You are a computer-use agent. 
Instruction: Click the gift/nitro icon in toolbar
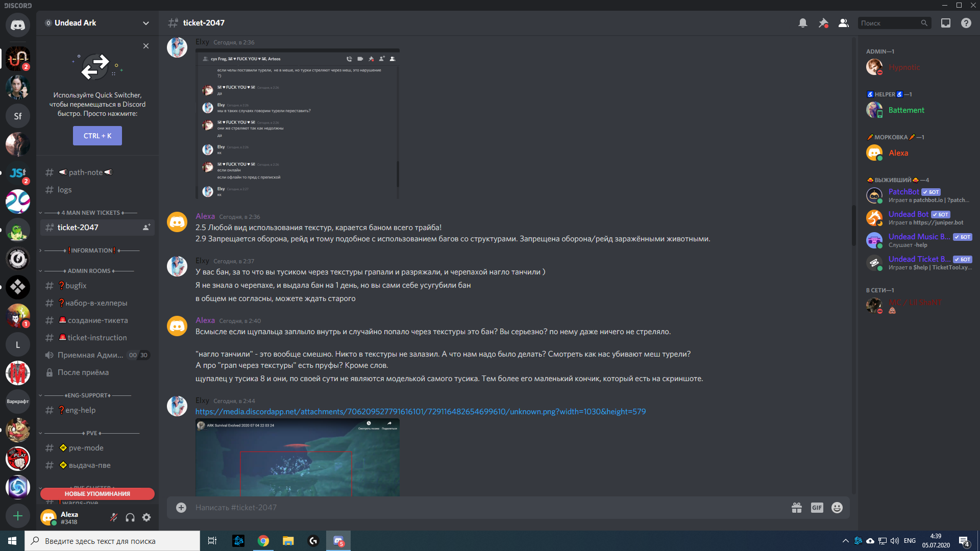pos(797,507)
